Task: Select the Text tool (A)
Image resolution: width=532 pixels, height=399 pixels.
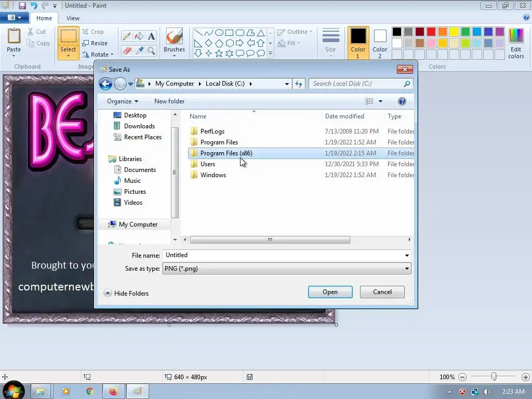Action: tap(151, 36)
